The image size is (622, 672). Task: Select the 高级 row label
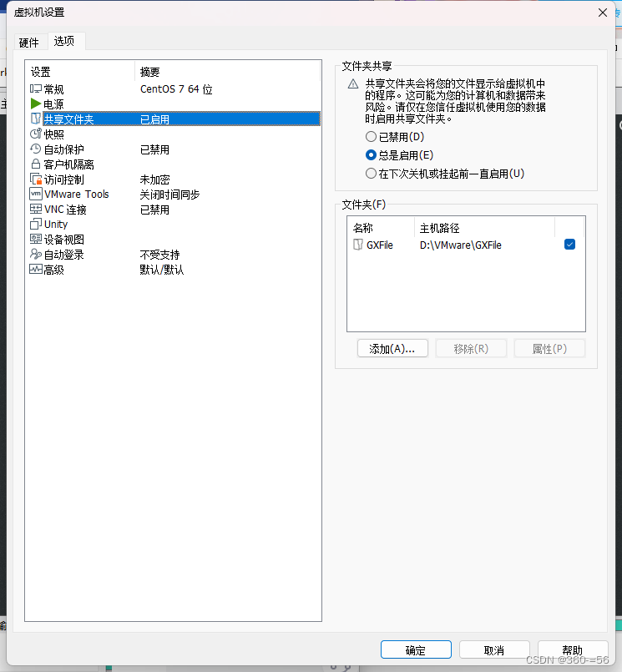53,270
